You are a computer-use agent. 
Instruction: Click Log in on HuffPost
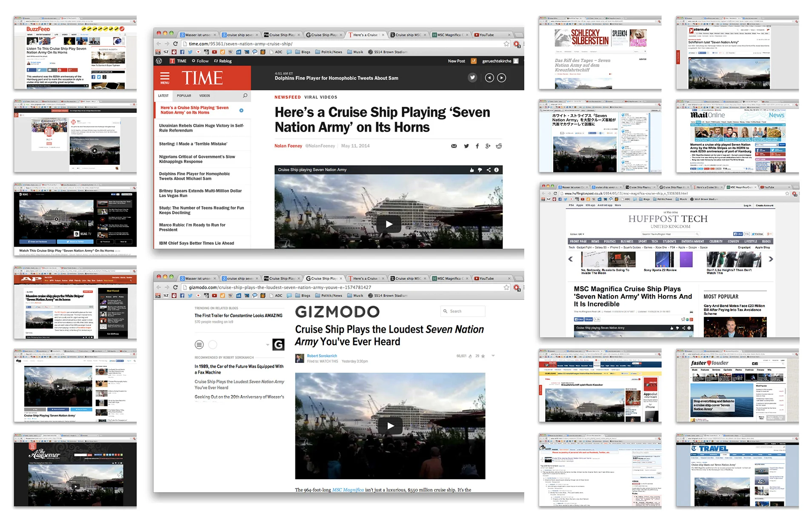747,206
